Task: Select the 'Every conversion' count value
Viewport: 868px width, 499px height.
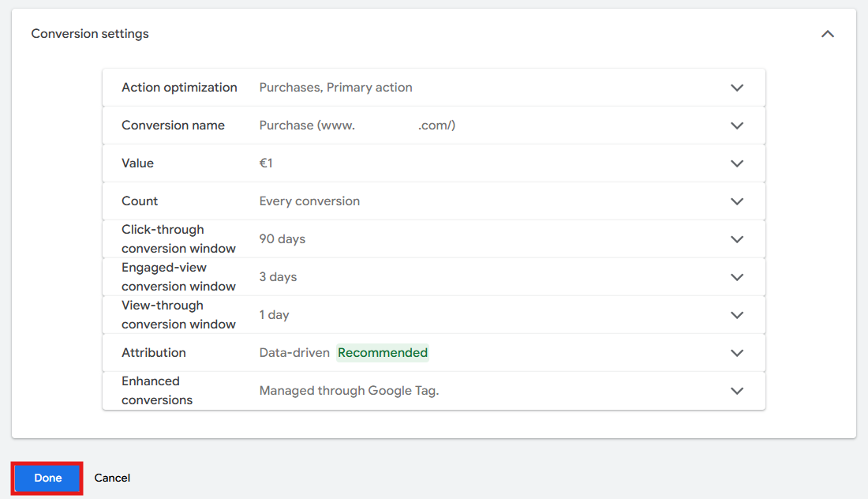Action: click(309, 201)
